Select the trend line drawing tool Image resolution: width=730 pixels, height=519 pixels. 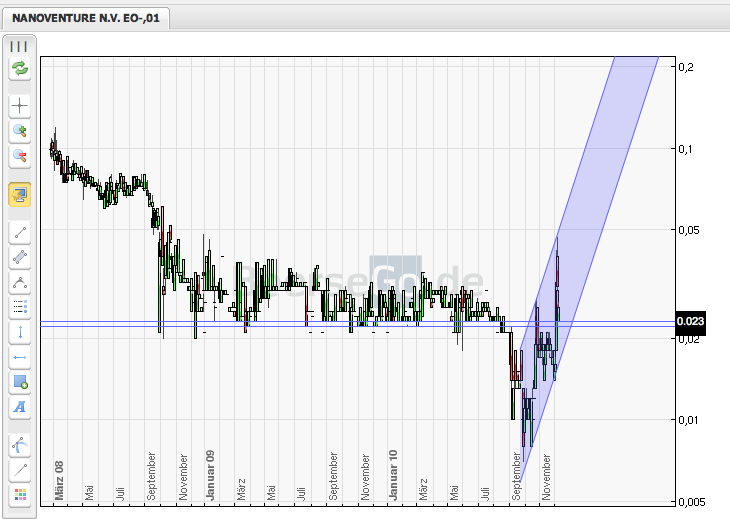(20, 232)
